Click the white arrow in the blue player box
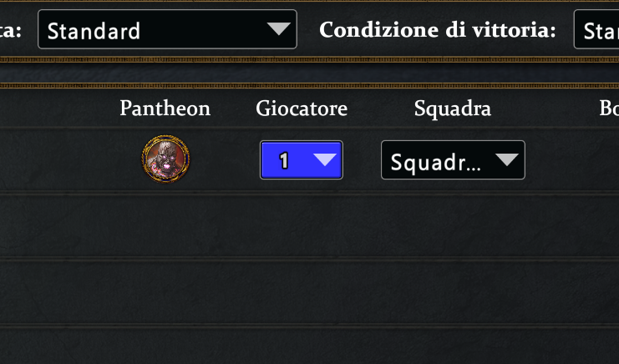This screenshot has height=364, width=619. pyautogui.click(x=323, y=159)
